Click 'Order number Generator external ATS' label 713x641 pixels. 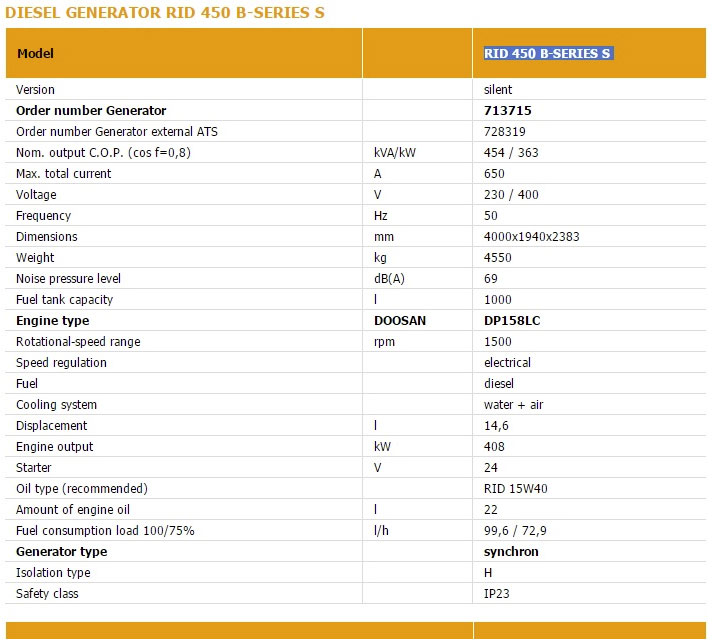117,131
